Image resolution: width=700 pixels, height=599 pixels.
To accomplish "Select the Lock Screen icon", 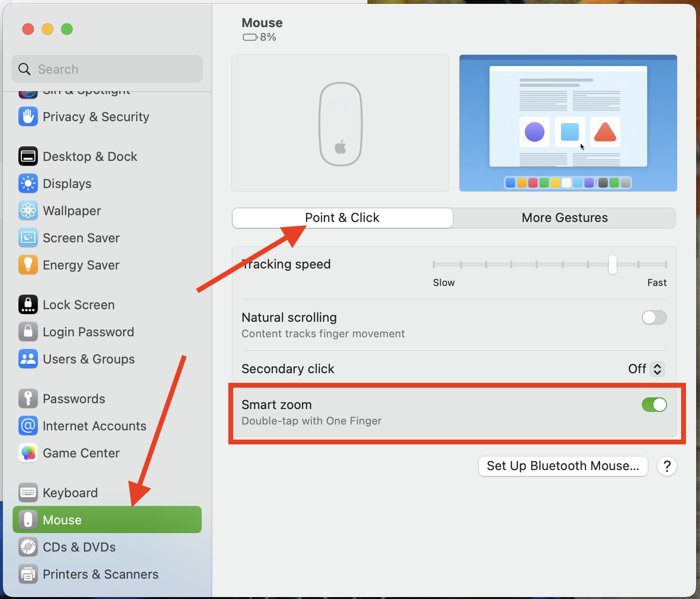I will click(28, 304).
